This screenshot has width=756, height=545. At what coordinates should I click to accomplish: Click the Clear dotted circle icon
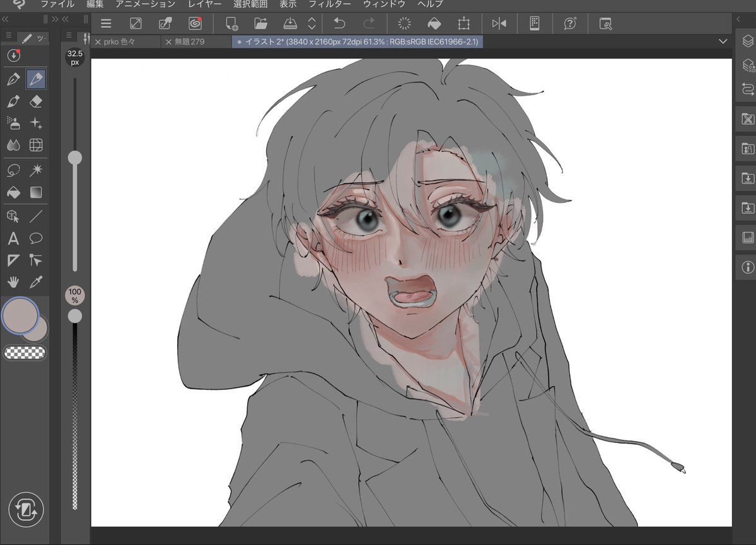[x=405, y=23]
